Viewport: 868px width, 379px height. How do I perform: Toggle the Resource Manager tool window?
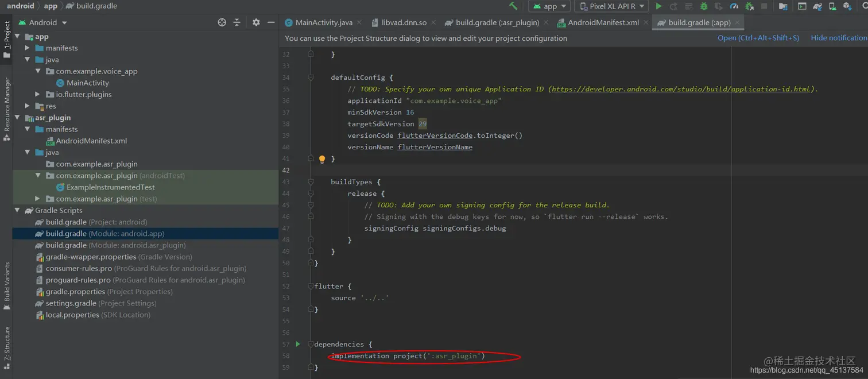[x=6, y=109]
